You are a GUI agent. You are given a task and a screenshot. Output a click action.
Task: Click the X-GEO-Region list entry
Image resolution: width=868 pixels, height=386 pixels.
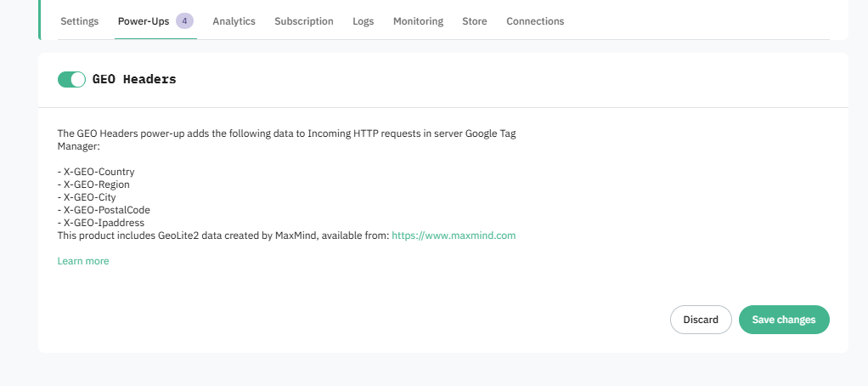(93, 184)
